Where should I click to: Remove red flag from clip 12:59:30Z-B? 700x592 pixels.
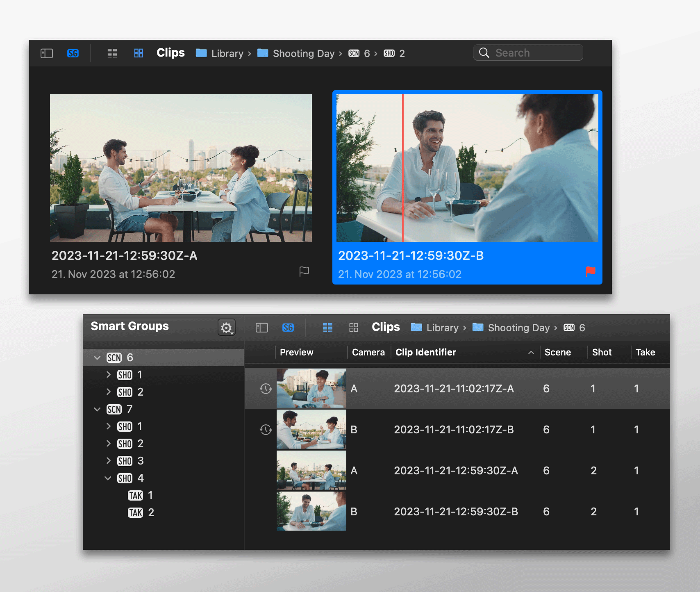[591, 271]
